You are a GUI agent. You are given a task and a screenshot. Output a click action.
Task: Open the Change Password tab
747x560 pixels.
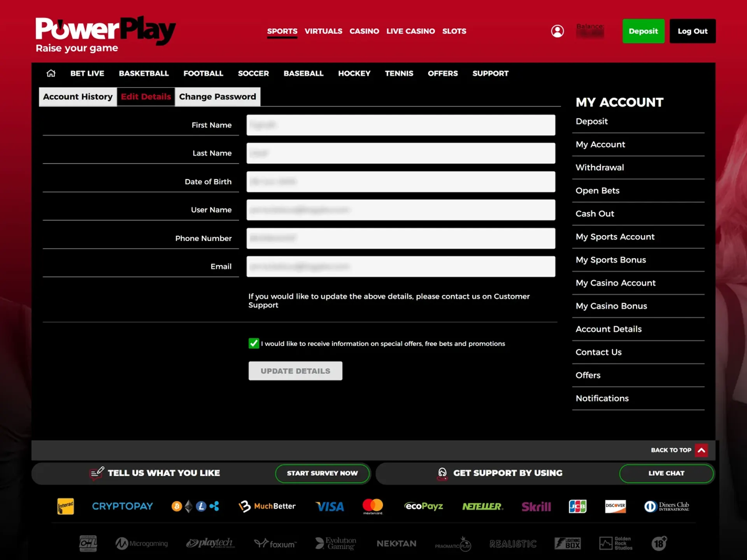217,96
